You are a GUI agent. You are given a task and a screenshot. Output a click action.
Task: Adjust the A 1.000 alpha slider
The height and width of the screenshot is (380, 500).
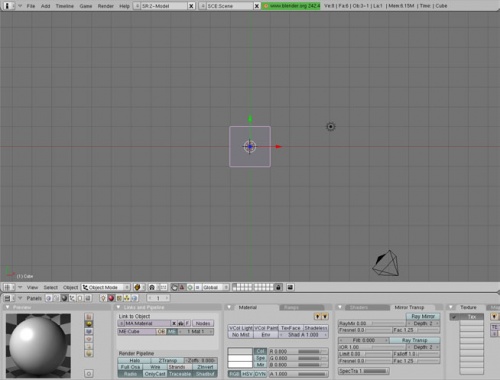[x=298, y=374]
